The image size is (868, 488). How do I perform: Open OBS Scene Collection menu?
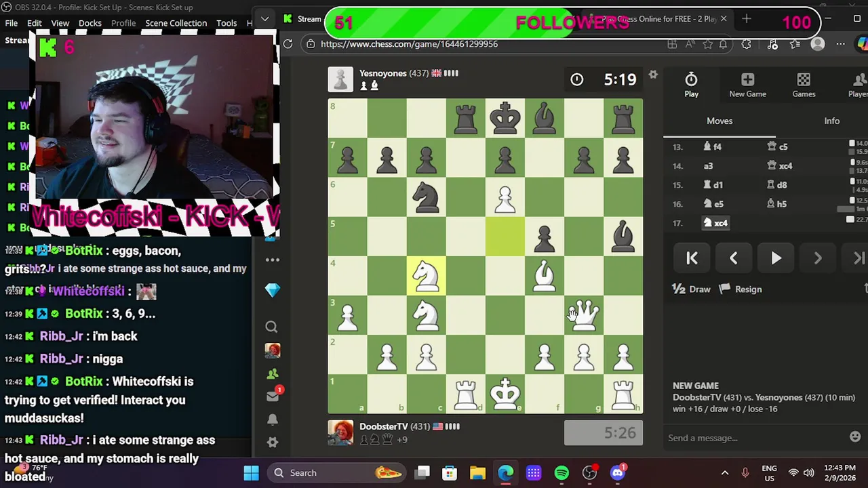176,23
